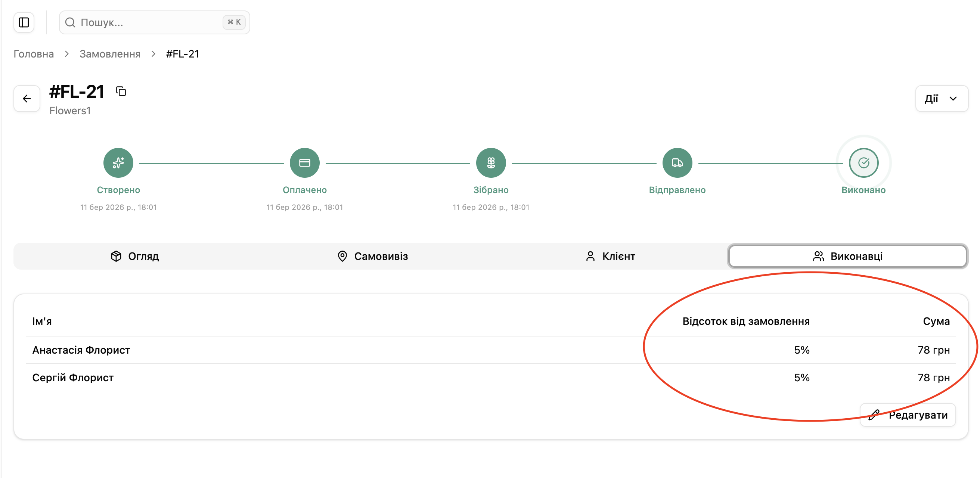Open the Клієнт tab
Viewport: 980px width, 478px height.
[611, 256]
